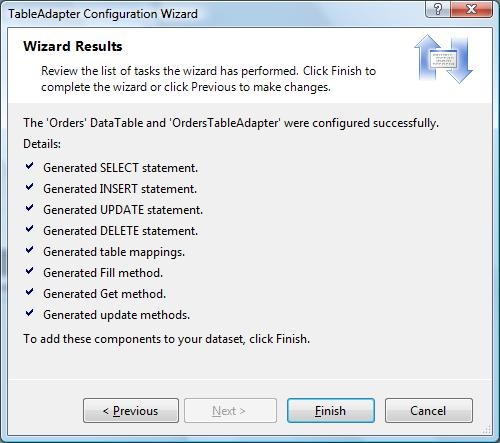This screenshot has width=500, height=443.
Task: Click checkmark beside Generated Fill method
Action: [29, 271]
